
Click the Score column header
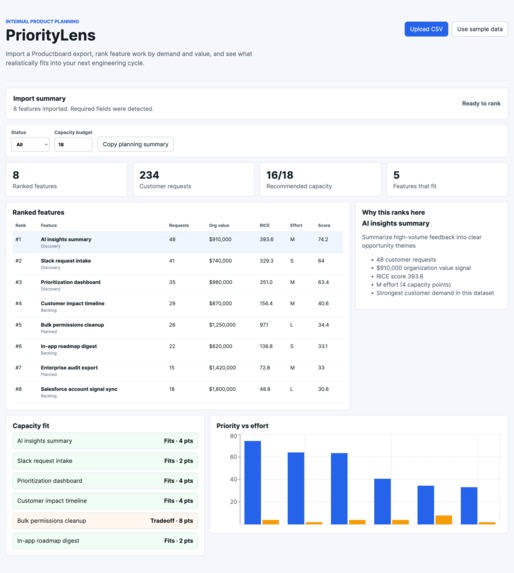coord(324,225)
